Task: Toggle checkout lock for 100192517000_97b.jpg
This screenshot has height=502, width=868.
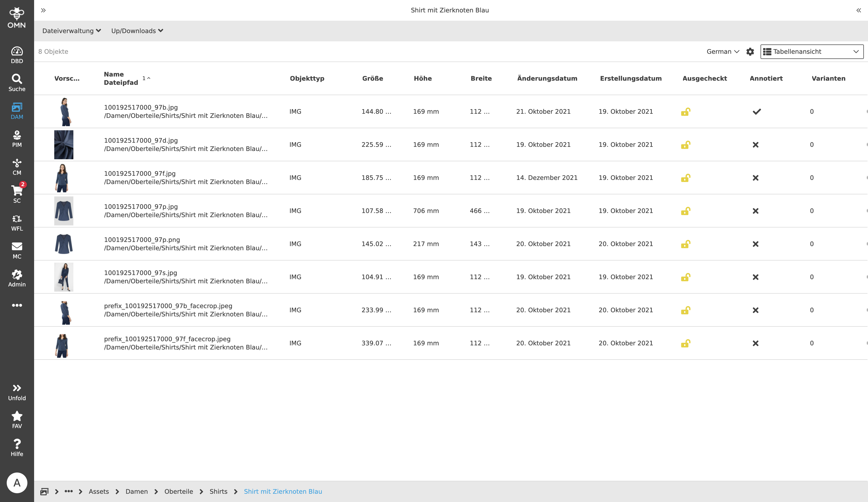Action: click(x=685, y=112)
